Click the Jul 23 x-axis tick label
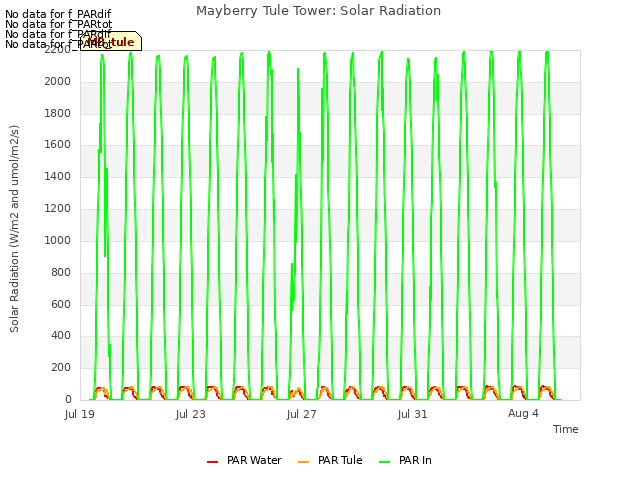 (191, 414)
